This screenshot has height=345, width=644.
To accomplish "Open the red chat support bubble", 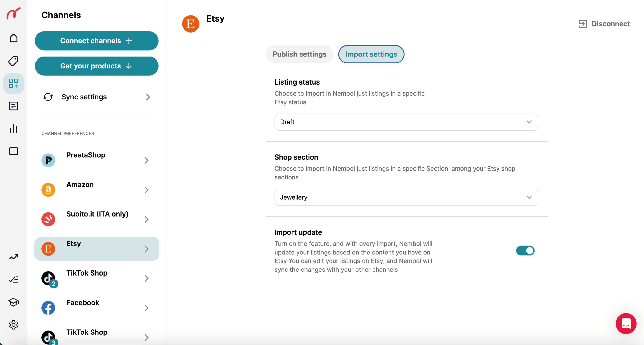I will coord(626,324).
